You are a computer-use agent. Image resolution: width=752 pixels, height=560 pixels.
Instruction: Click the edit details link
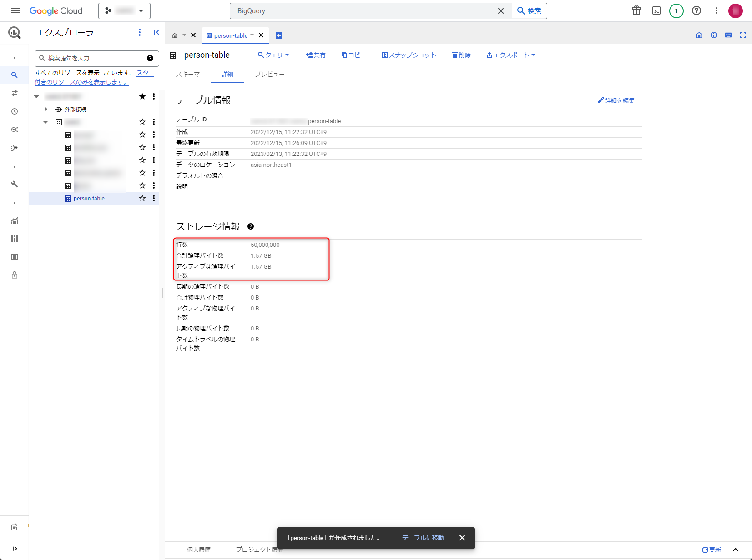(x=616, y=100)
